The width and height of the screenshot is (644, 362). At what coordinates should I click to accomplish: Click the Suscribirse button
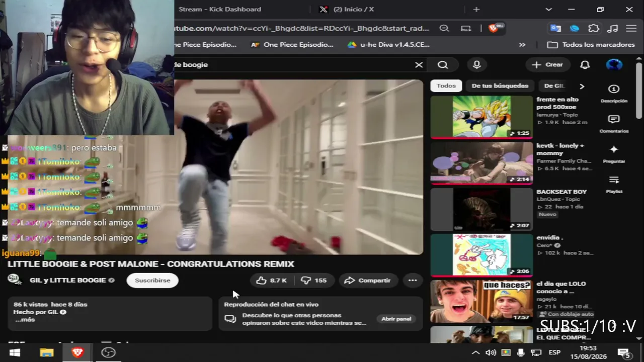(x=152, y=281)
